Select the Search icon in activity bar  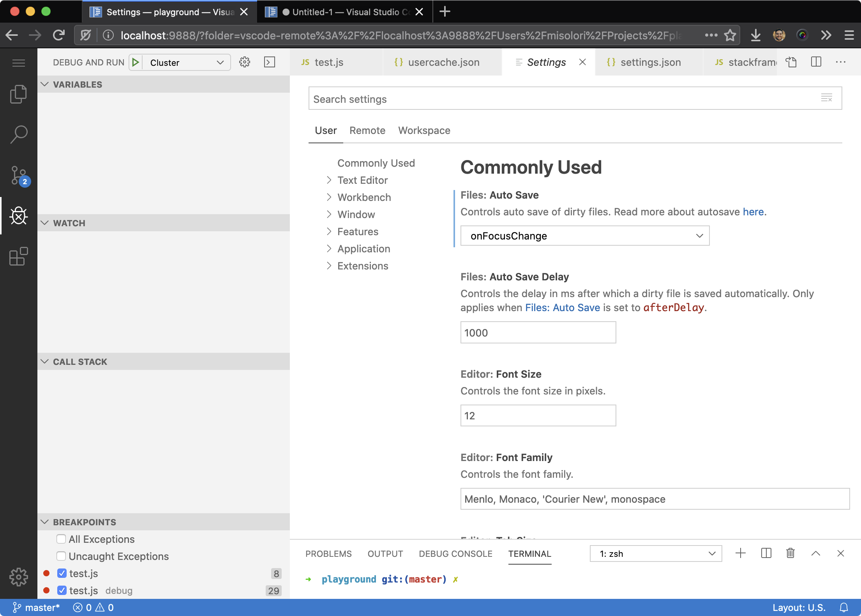coord(18,134)
